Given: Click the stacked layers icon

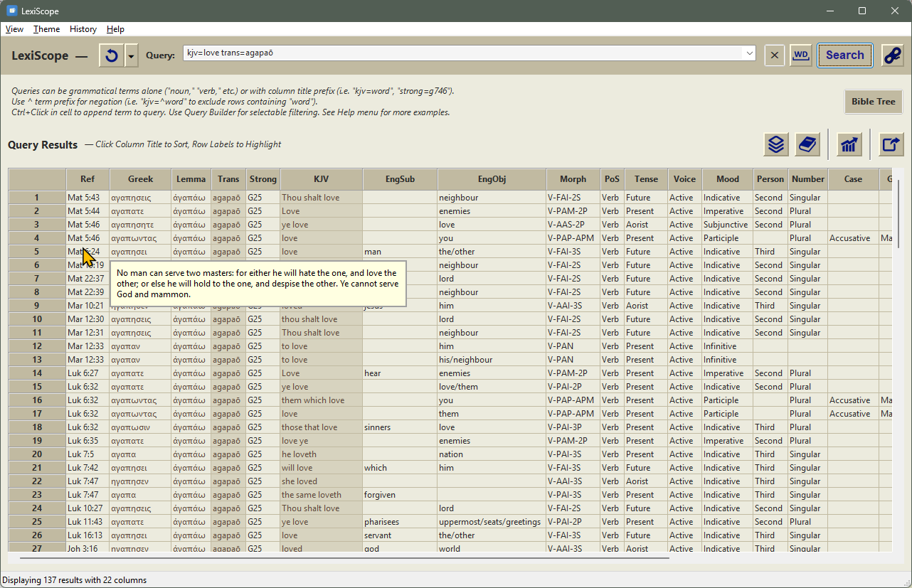Looking at the screenshot, I should pyautogui.click(x=776, y=144).
